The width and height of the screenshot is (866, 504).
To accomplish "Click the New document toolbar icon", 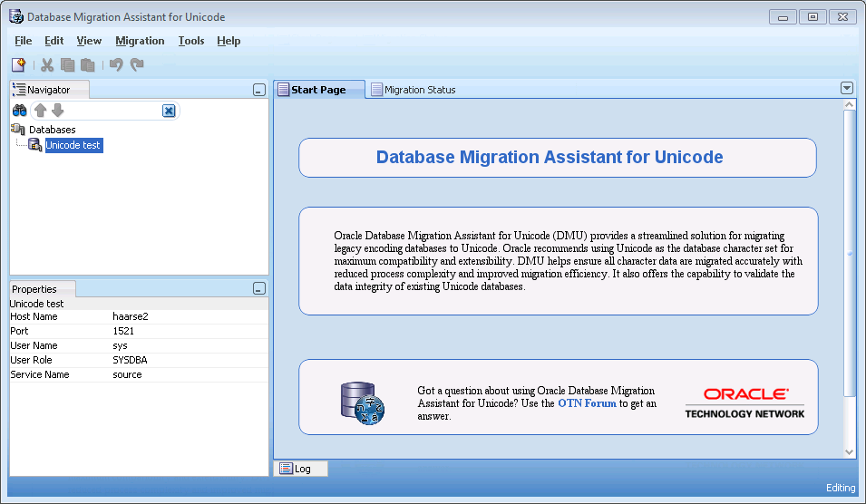I will (18, 64).
